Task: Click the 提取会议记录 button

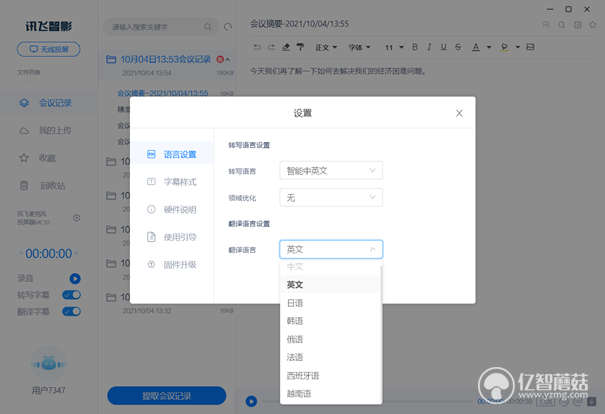Action: [x=167, y=396]
